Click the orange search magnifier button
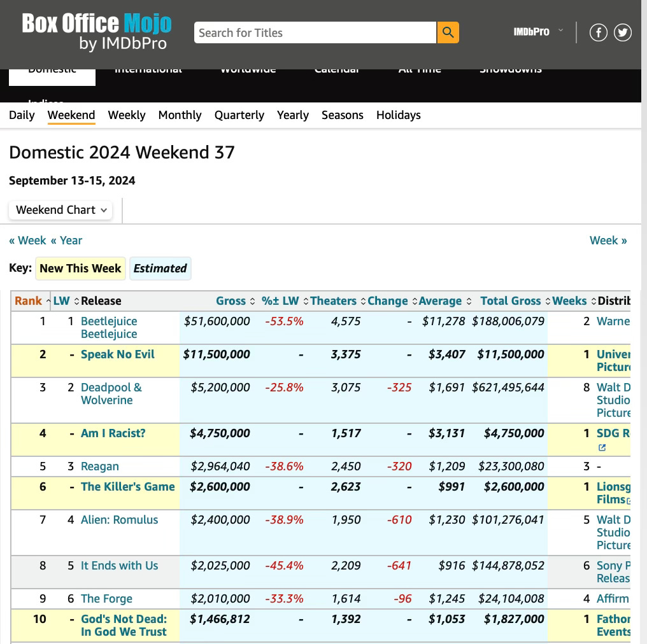The image size is (647, 644). 448,32
